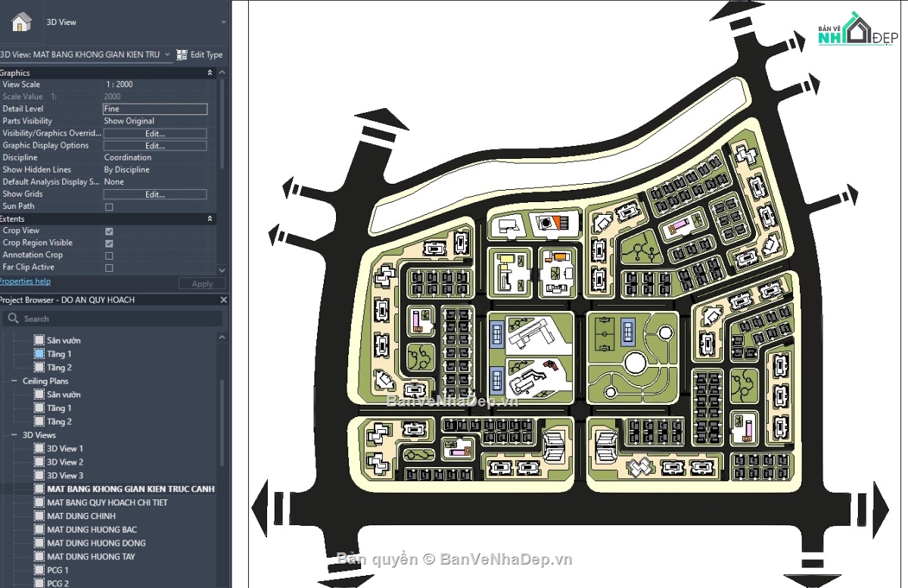Image resolution: width=908 pixels, height=588 pixels.
Task: Open MAT BANG QUY HOACH CHI TIET view
Action: pos(107,502)
